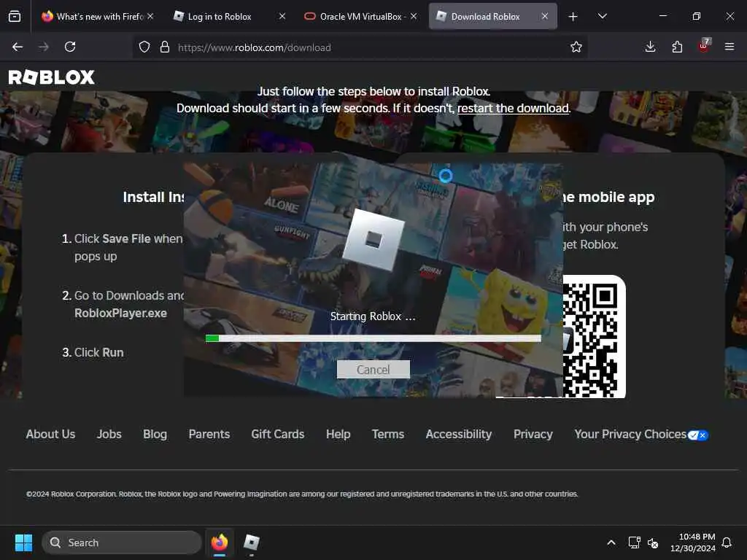Open the Blog footer link
The width and height of the screenshot is (747, 560).
(155, 435)
